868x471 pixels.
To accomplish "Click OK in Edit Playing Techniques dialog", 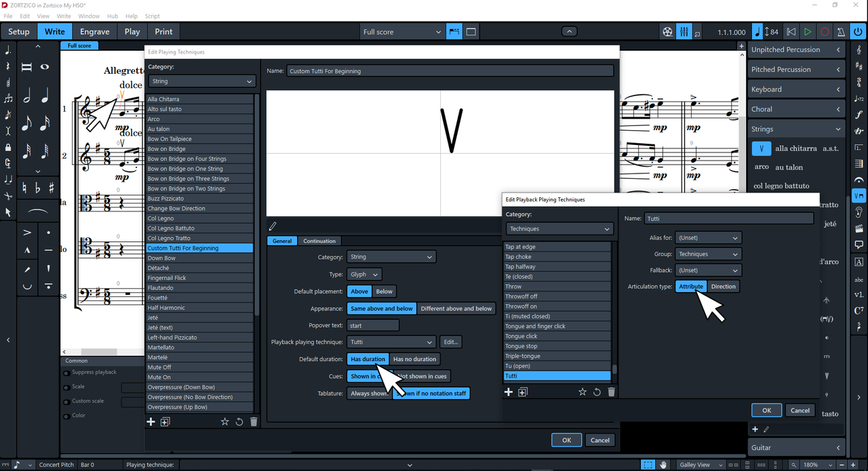I will (566, 440).
